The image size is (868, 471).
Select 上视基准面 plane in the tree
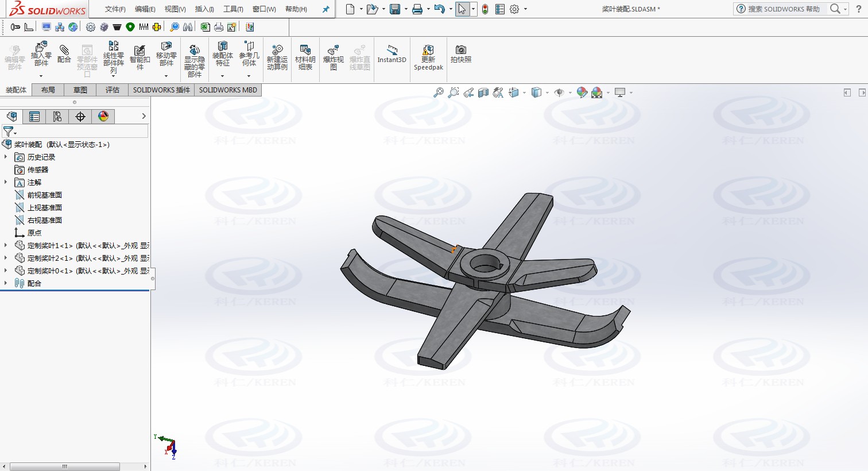click(44, 208)
